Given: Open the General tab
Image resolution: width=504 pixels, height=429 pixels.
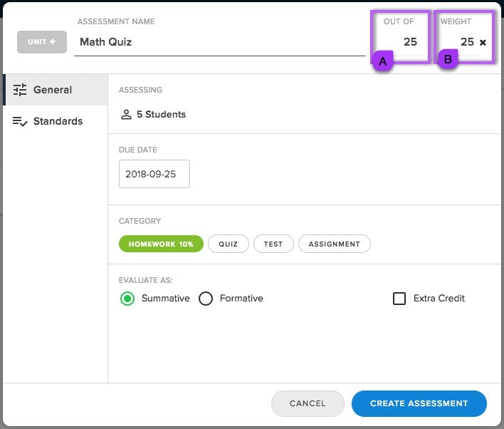Looking at the screenshot, I should (x=56, y=90).
